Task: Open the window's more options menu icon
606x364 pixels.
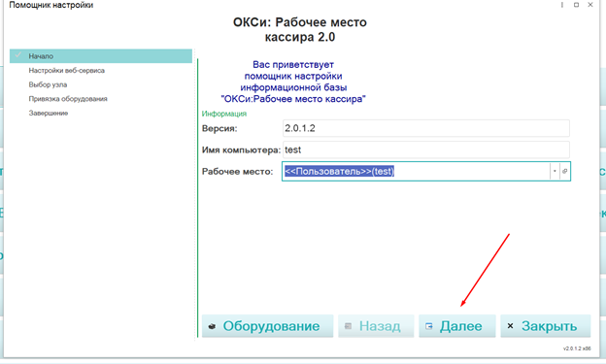Action: [561, 5]
